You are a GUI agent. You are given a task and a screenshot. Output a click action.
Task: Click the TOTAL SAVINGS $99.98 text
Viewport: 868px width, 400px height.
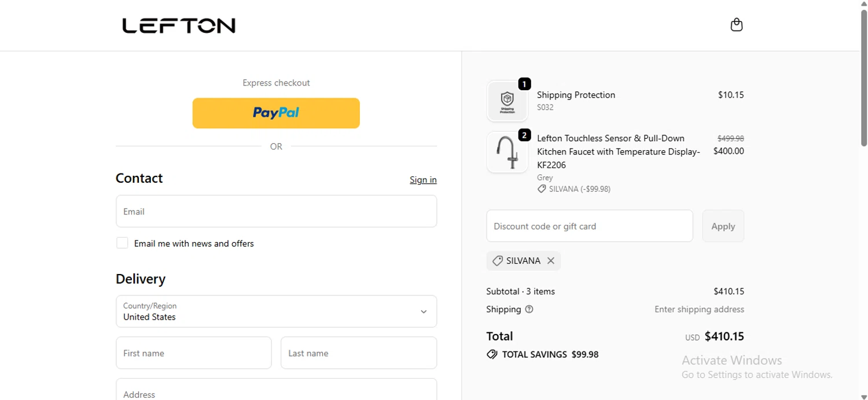click(550, 354)
